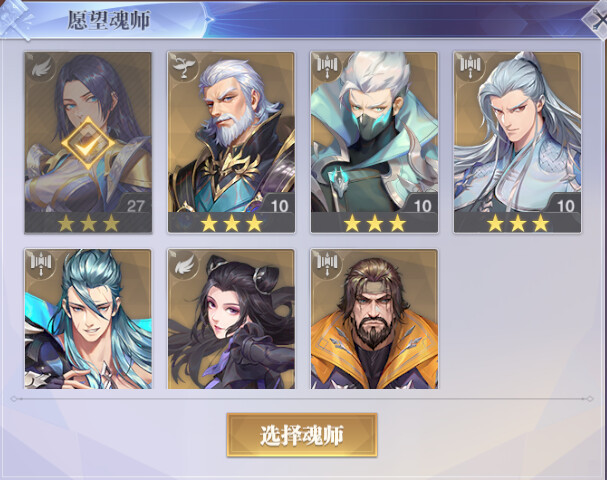The height and width of the screenshot is (480, 607).
Task: Click the weapon icon on the long silver-haired man card
Action: (470, 67)
